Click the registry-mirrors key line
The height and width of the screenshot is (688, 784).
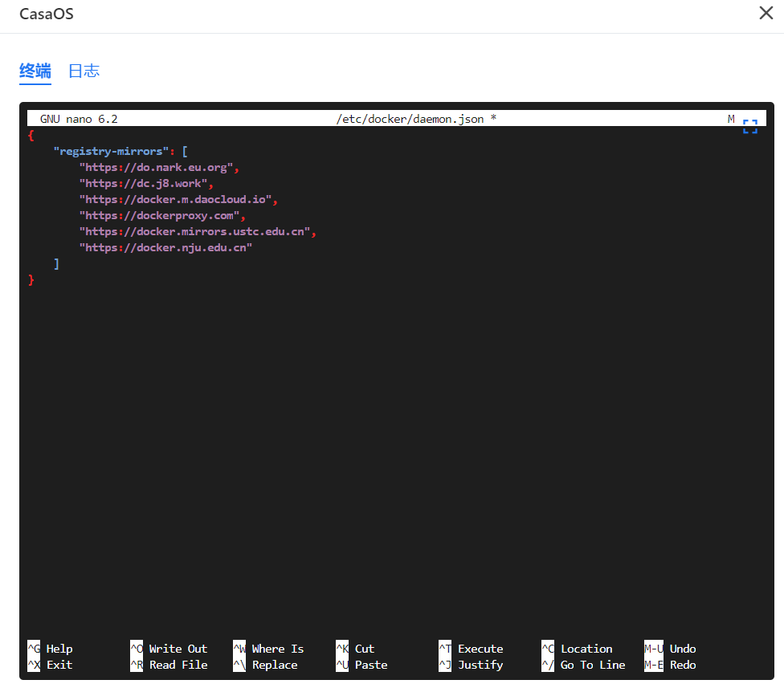(x=120, y=152)
